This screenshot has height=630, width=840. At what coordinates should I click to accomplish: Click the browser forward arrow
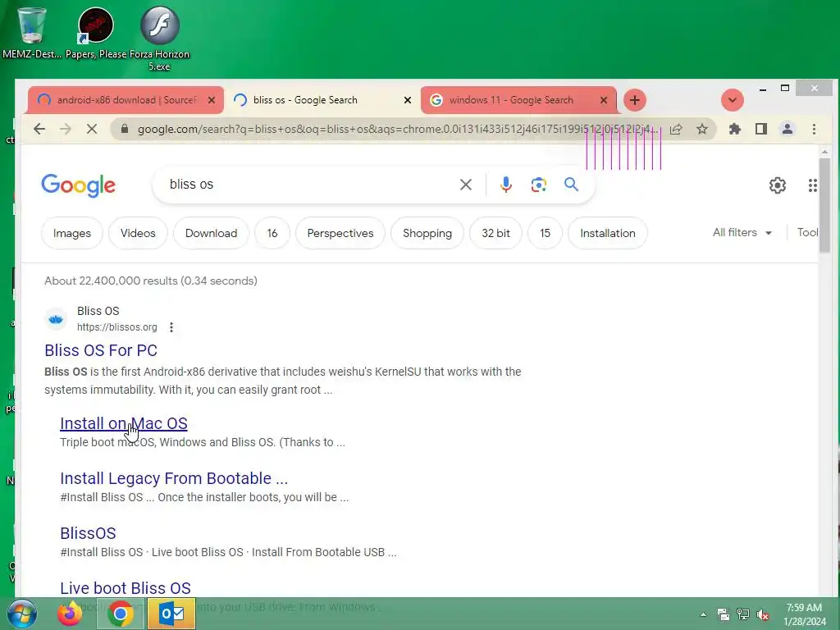(66, 129)
